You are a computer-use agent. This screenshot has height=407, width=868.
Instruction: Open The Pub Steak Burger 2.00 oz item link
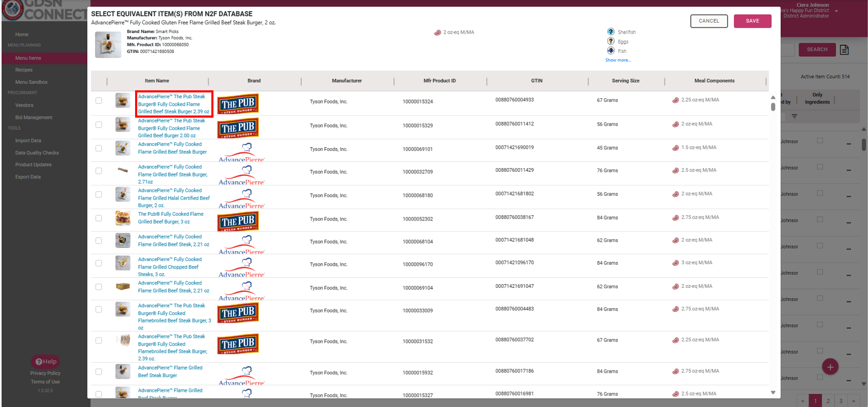(171, 128)
